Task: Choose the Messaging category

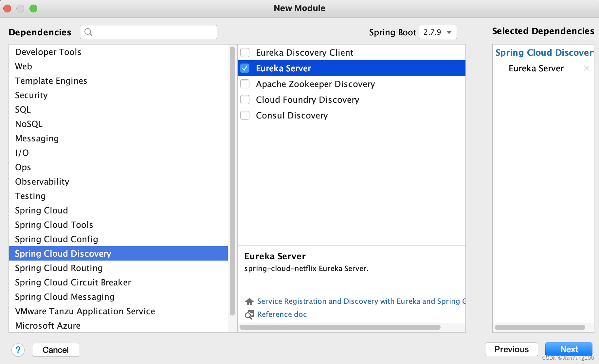Action: coord(118,138)
